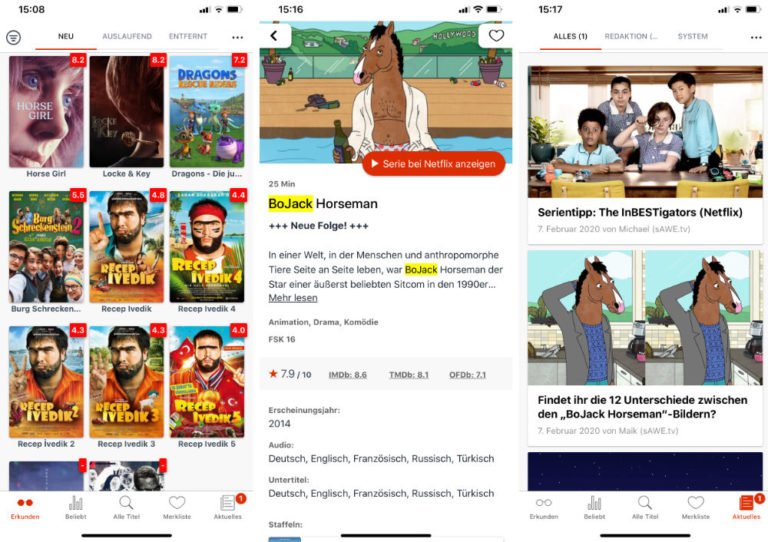This screenshot has height=542, width=768.
Task: Open the Dragons Rescue Riders poster
Action: click(207, 112)
